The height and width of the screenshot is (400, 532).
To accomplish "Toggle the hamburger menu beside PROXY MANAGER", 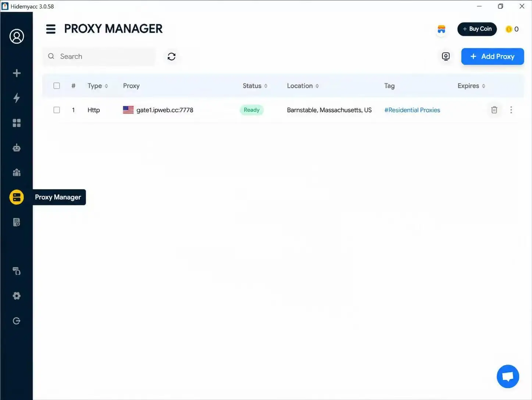I will [51, 29].
